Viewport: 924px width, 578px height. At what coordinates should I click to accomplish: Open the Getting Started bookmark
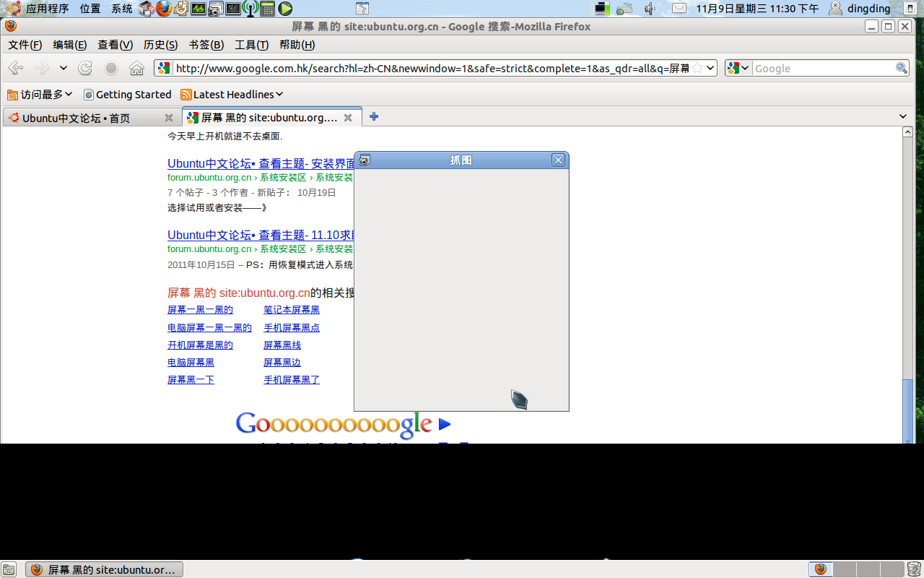coord(128,94)
